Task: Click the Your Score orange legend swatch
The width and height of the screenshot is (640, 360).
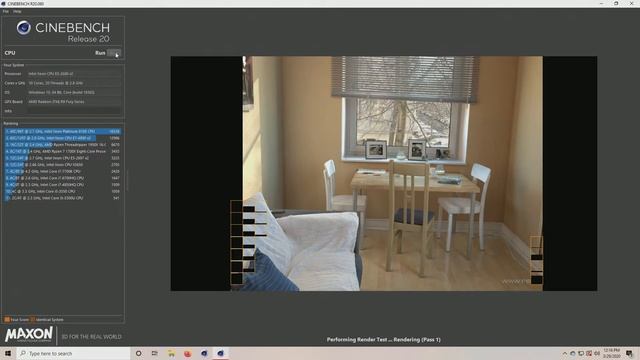Action: tap(7, 320)
